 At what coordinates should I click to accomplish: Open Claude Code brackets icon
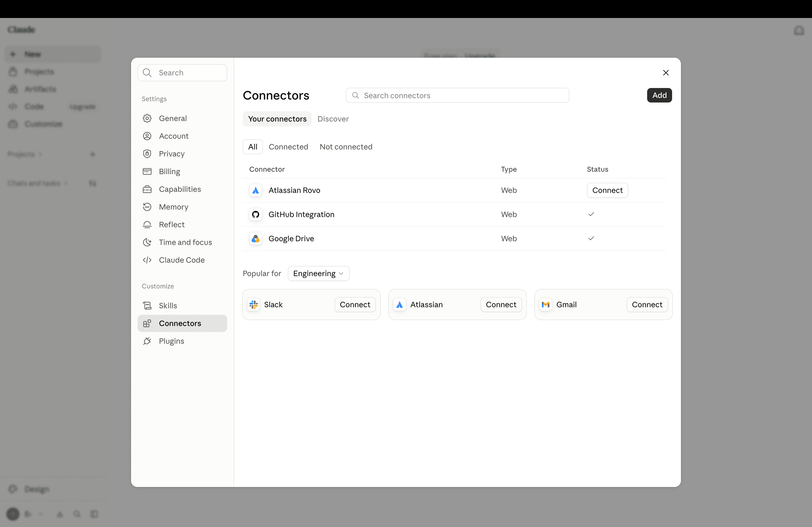point(147,260)
